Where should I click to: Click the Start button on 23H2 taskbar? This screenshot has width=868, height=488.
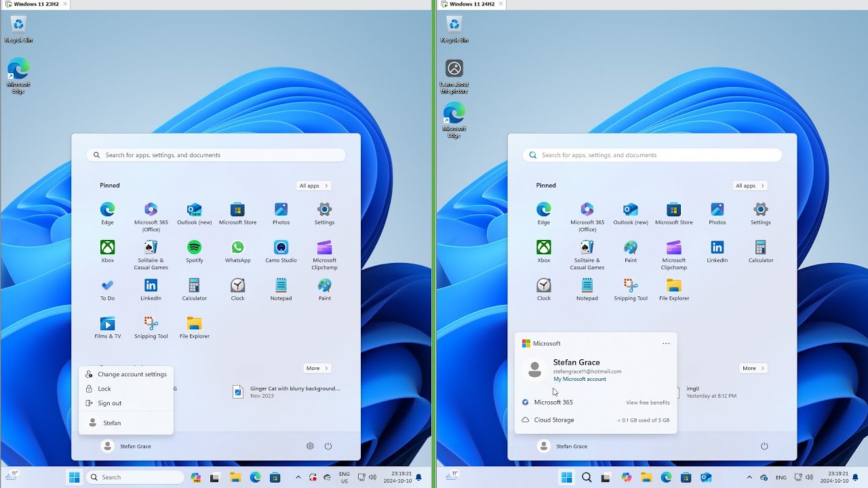tap(74, 477)
